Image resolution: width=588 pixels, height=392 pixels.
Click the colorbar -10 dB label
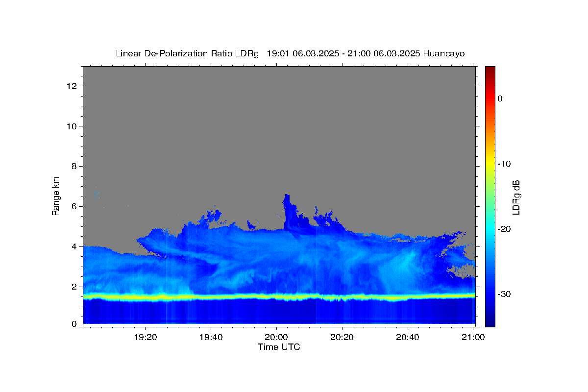[x=504, y=164]
